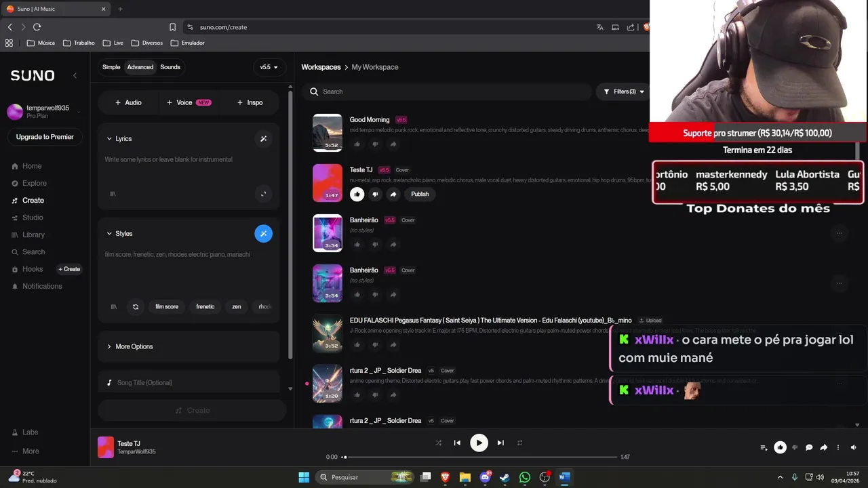Click the Workspaces breadcrumb

[x=321, y=67]
